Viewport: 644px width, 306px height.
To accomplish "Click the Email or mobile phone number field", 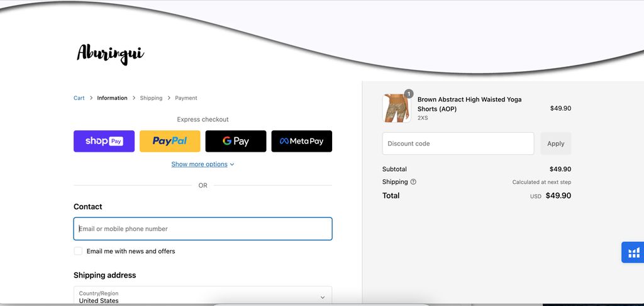I will coord(203,229).
